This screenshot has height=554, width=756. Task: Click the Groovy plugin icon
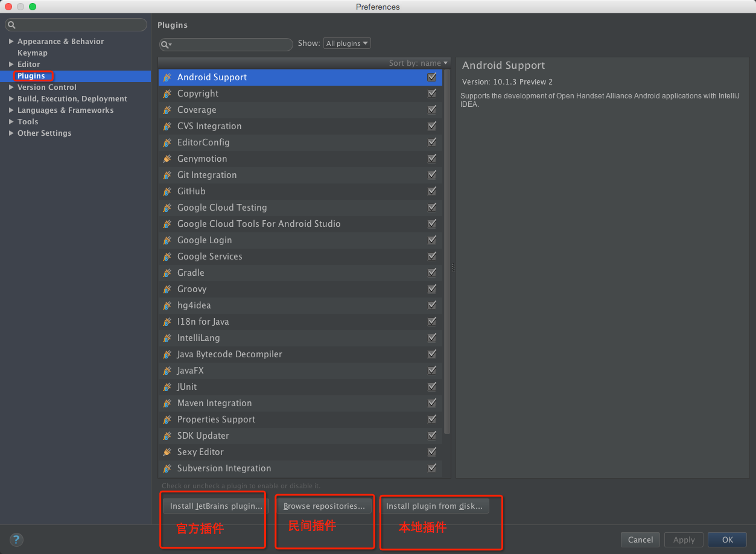pyautogui.click(x=167, y=289)
